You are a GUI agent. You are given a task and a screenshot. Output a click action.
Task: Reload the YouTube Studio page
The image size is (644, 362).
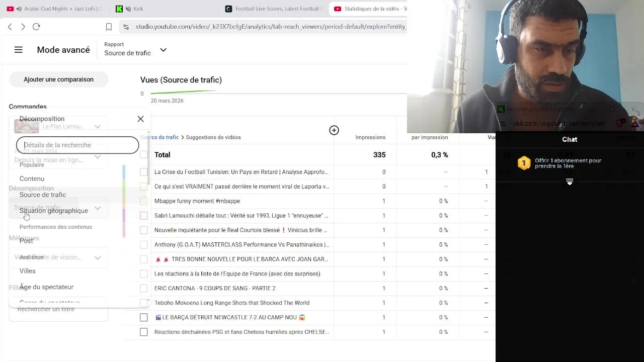coord(36,27)
